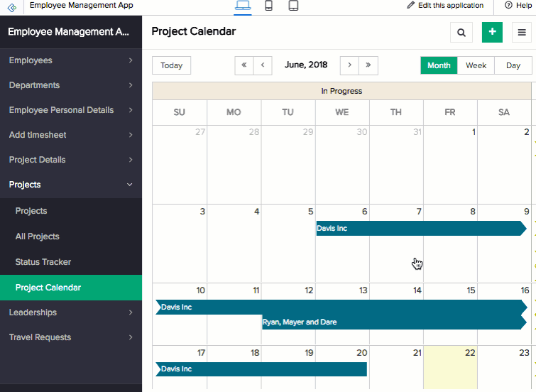536x392 pixels.
Task: Open the All Projects menu item
Action: click(x=38, y=236)
